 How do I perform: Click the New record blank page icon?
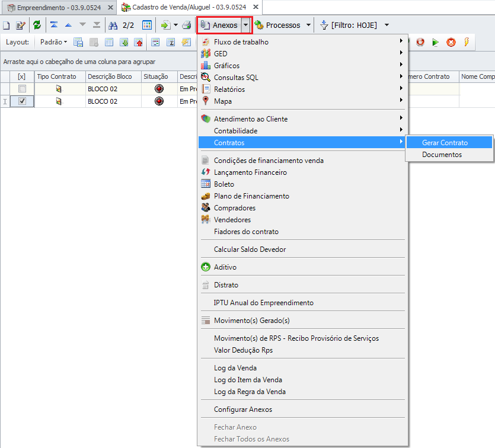[7, 25]
